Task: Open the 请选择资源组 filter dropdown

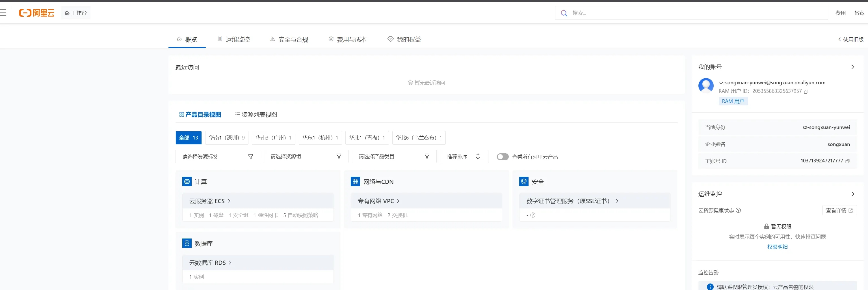Action: (306, 156)
